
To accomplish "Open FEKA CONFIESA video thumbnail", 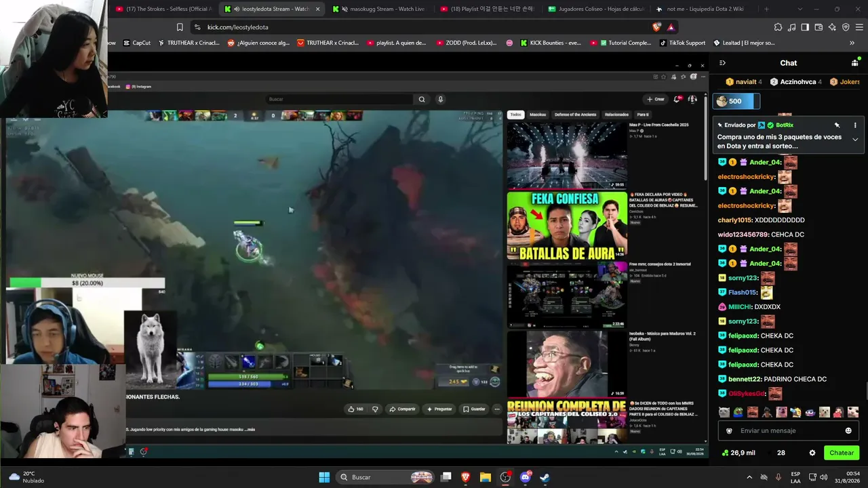I will point(567,226).
